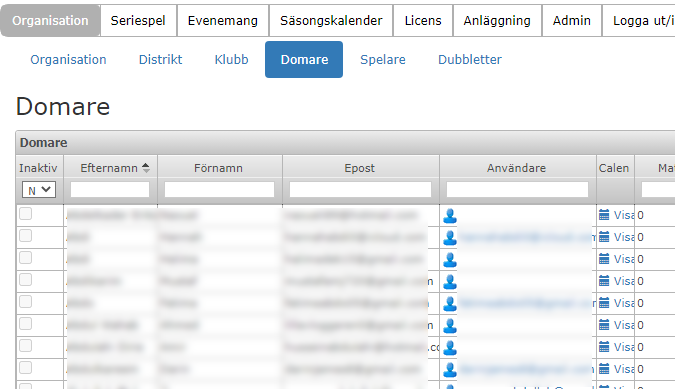The height and width of the screenshot is (389, 675).
Task: Tick the Inaktiv checkbox in the fourth row
Action: click(x=25, y=279)
